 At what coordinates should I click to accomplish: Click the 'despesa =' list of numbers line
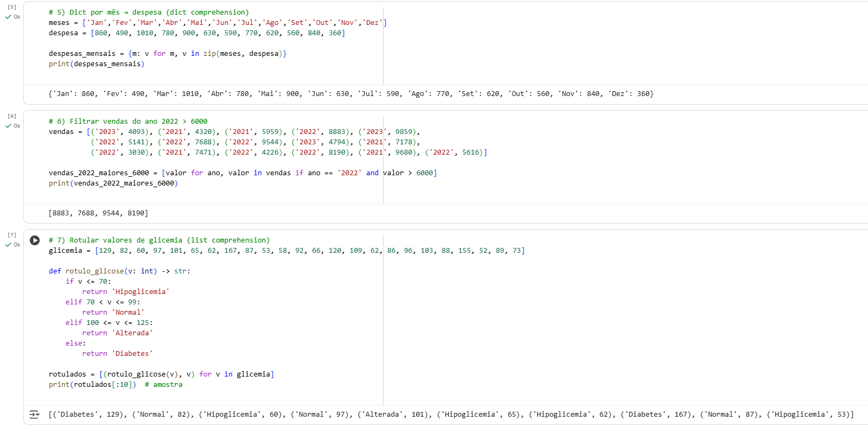(x=196, y=33)
